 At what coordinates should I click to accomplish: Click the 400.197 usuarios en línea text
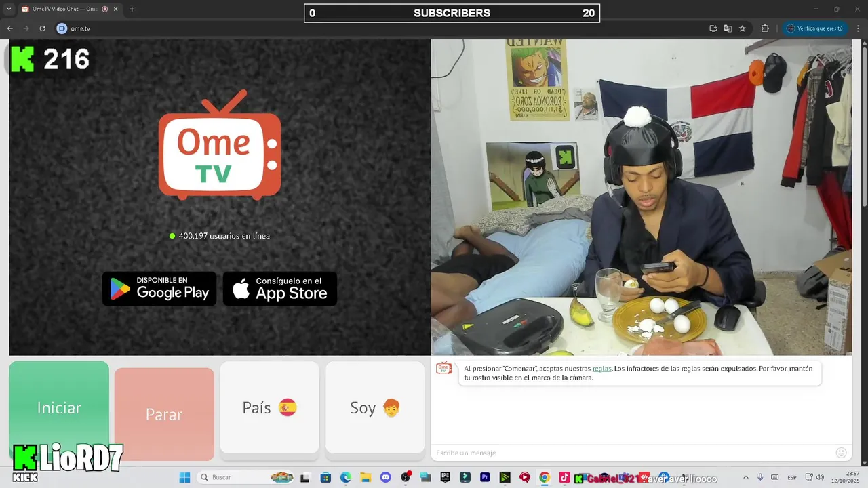(224, 236)
